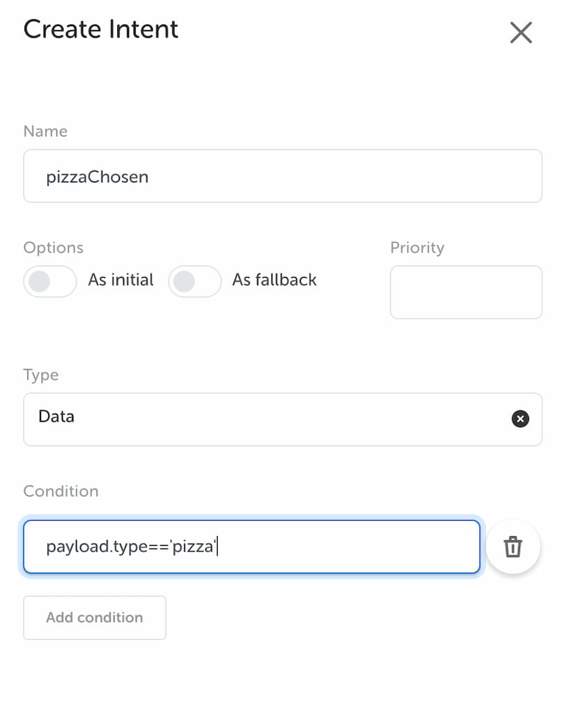
Task: Enable the As fallback switch
Action: click(x=195, y=281)
